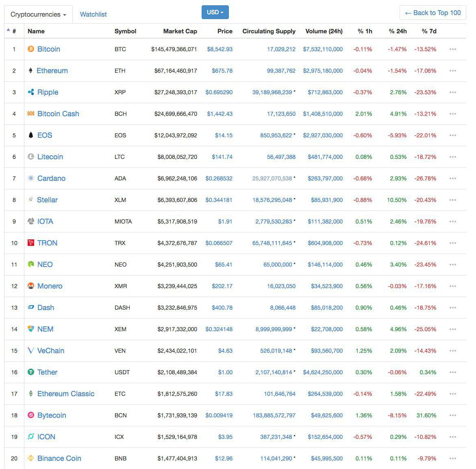This screenshot has height=469, width=476.
Task: Click the Litecoin logo icon
Action: click(x=30, y=156)
